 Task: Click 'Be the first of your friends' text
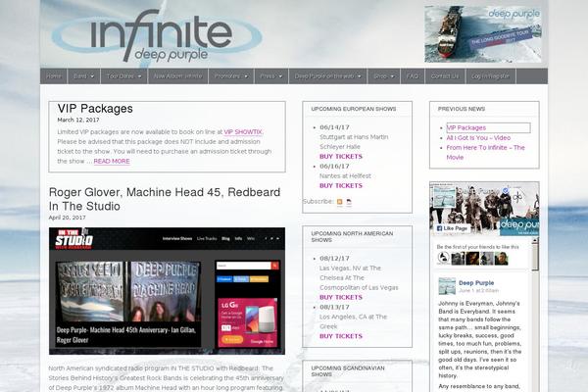pos(478,247)
